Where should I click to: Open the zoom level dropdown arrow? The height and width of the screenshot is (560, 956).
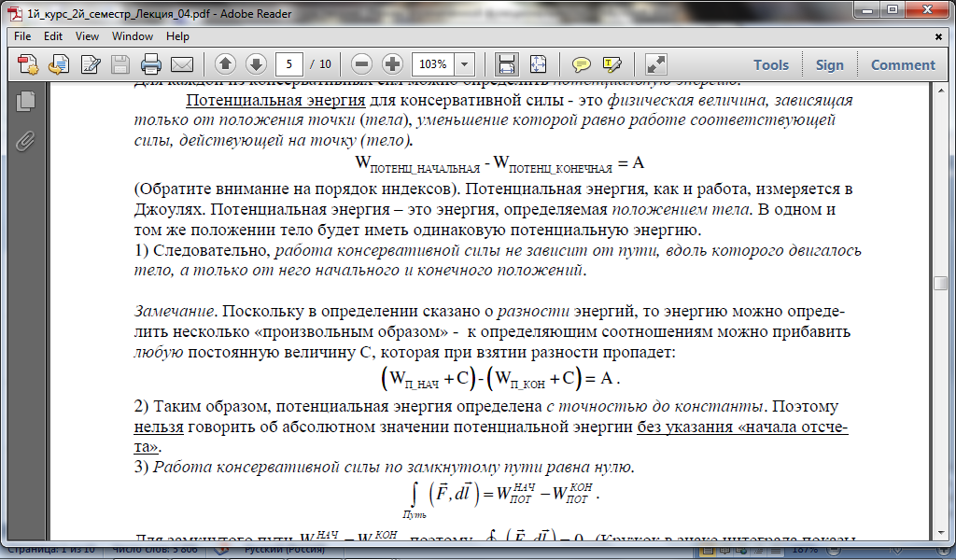[465, 64]
